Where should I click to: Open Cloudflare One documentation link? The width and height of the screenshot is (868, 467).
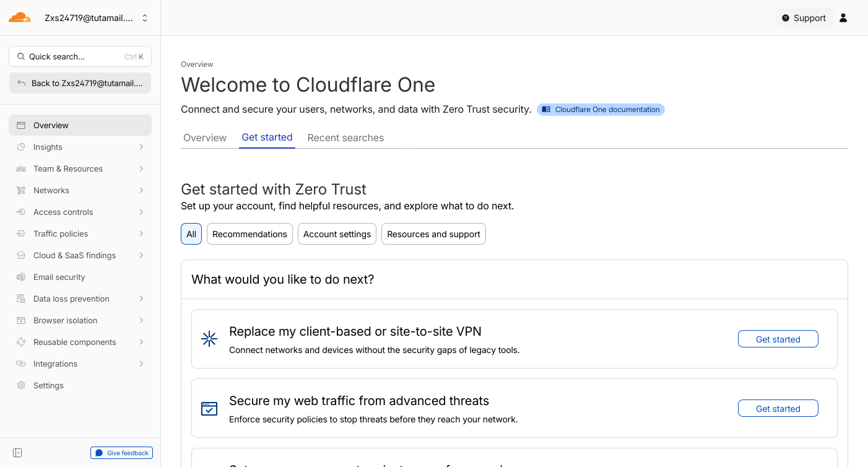coord(601,110)
